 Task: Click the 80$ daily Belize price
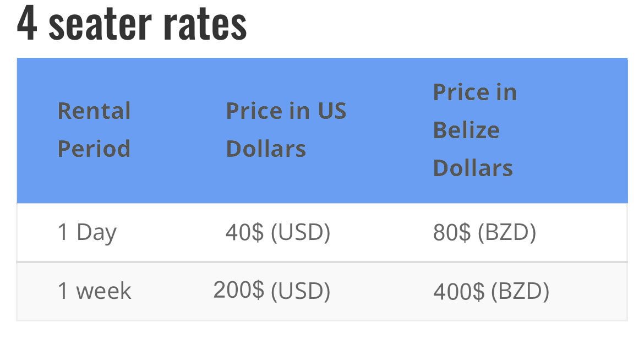(x=484, y=232)
